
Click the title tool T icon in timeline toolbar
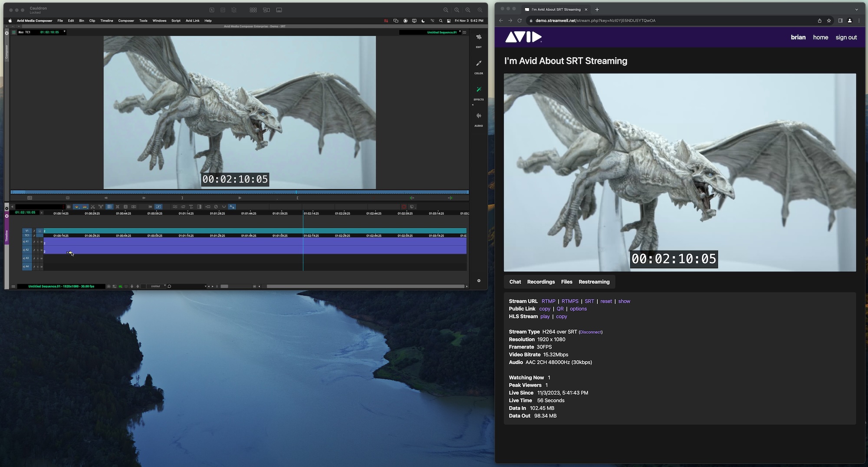[x=191, y=207]
